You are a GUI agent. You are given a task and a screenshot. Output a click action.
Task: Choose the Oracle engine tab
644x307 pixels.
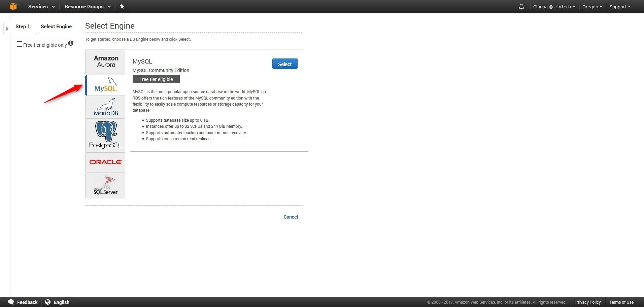(x=105, y=162)
